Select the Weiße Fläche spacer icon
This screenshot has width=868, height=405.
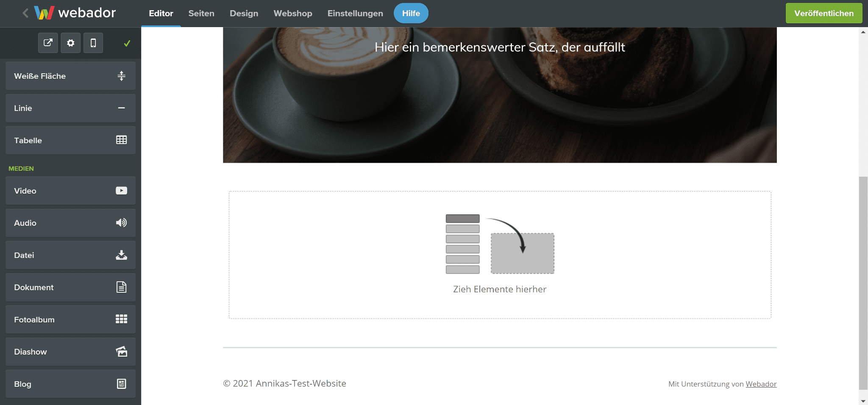pos(122,76)
